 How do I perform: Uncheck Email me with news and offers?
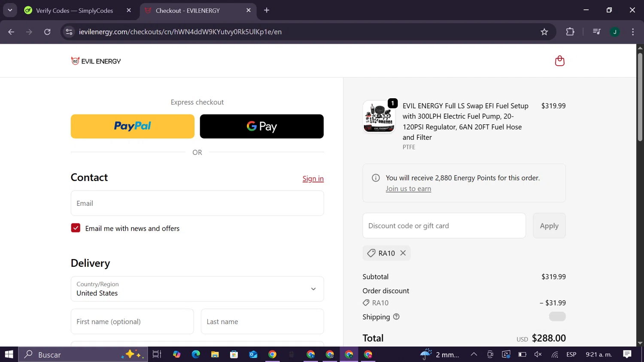coord(76,228)
